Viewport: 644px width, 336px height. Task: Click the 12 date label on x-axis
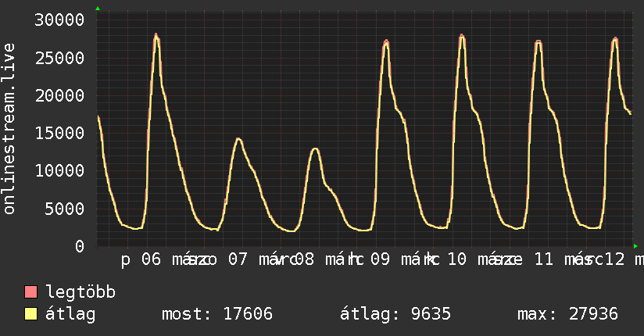click(x=615, y=259)
